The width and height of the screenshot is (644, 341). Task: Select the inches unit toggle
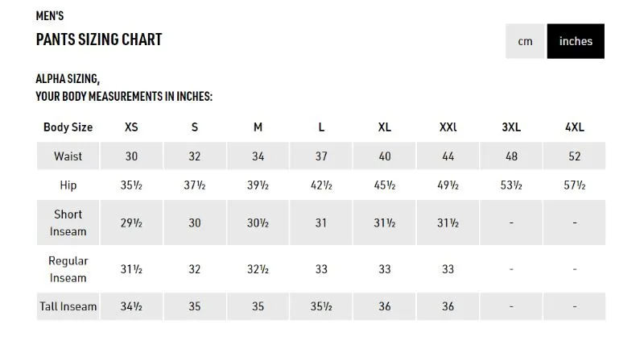pyautogui.click(x=576, y=41)
